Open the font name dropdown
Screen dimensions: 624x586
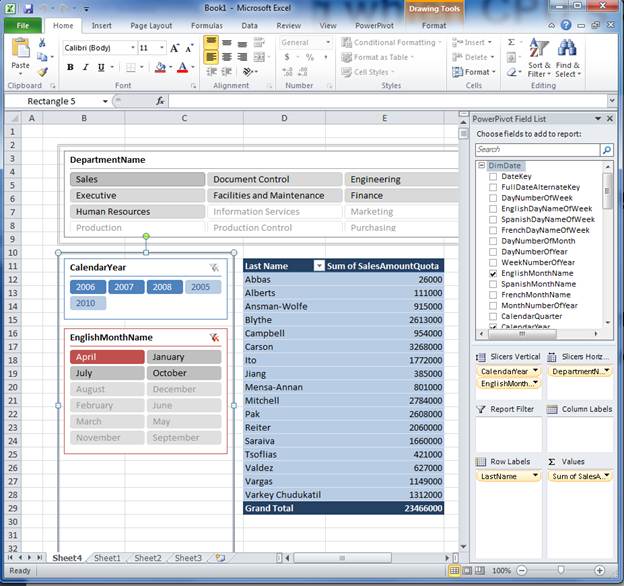[x=133, y=48]
